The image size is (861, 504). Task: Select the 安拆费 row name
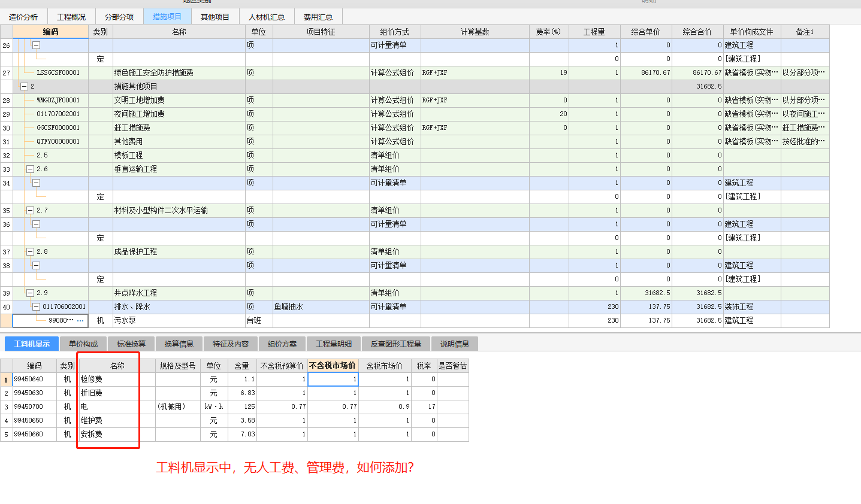tap(117, 434)
